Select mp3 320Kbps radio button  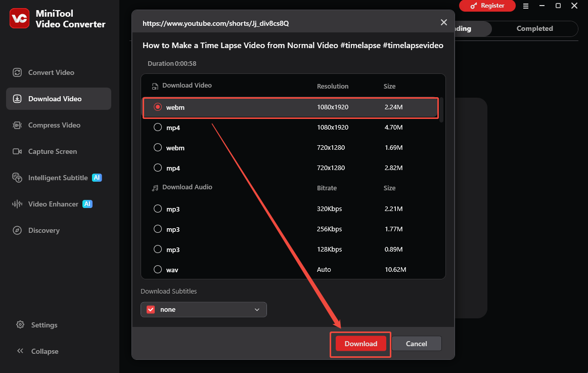158,209
